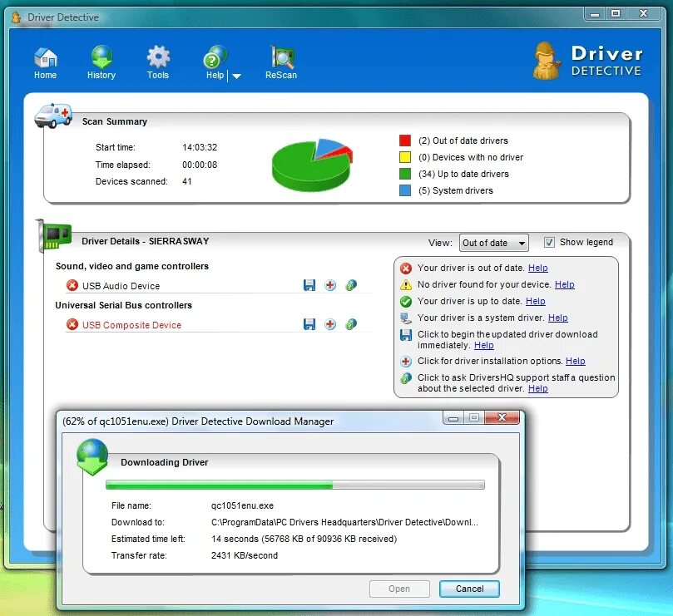673x616 pixels.
Task: Open Help link for DriversHQ support question
Action: [537, 389]
